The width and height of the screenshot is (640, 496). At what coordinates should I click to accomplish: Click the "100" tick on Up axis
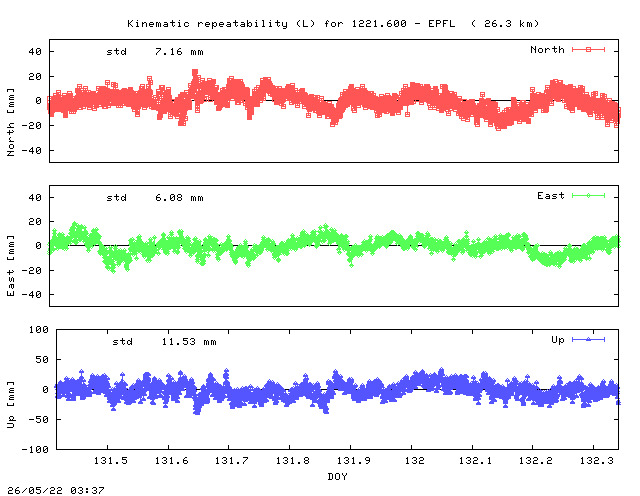39,329
